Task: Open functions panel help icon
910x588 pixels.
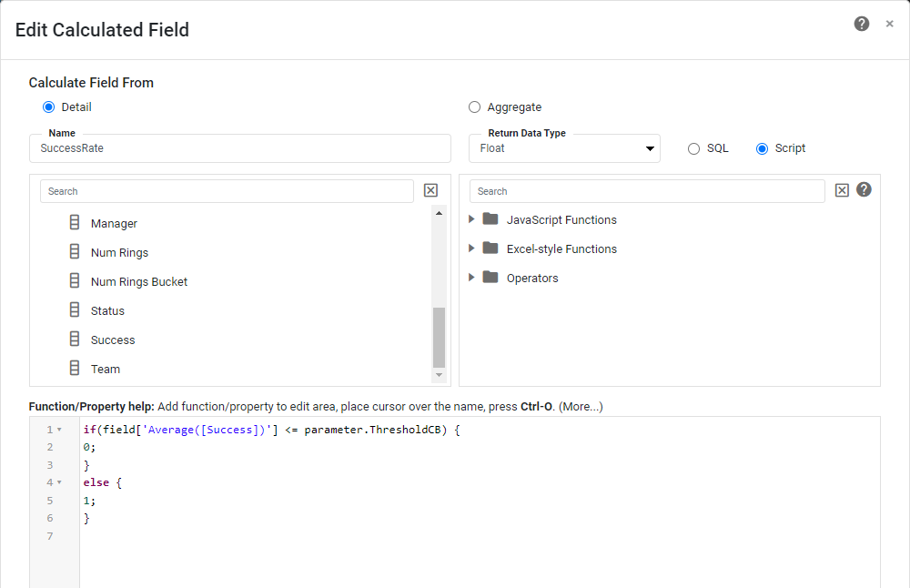Action: click(x=864, y=189)
